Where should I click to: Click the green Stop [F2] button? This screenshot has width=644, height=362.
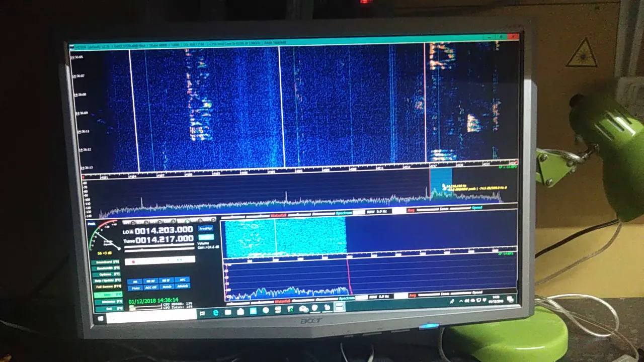[x=108, y=295]
